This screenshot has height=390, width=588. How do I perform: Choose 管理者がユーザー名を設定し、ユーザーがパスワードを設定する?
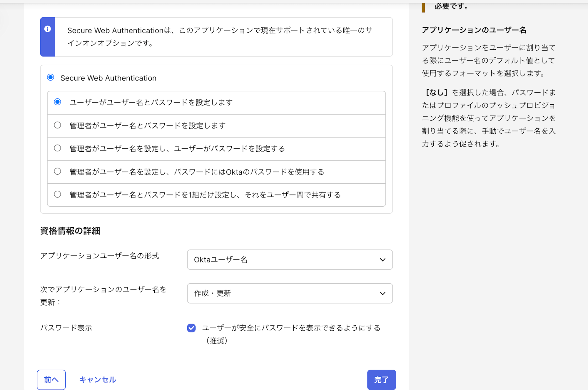tap(58, 148)
